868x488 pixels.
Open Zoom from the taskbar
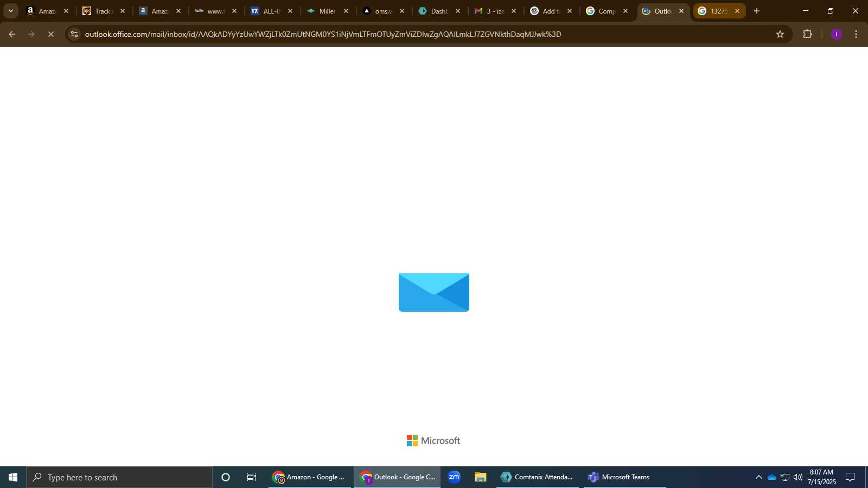click(x=454, y=477)
